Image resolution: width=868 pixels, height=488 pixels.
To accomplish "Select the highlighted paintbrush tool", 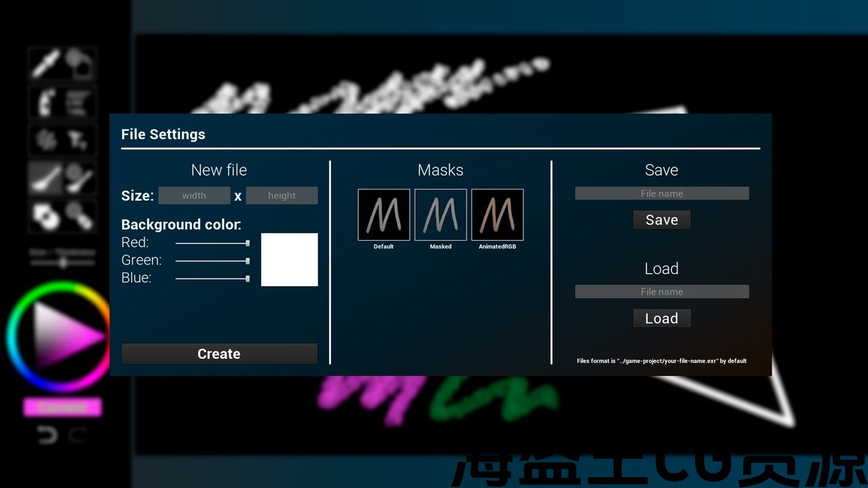I will click(45, 178).
